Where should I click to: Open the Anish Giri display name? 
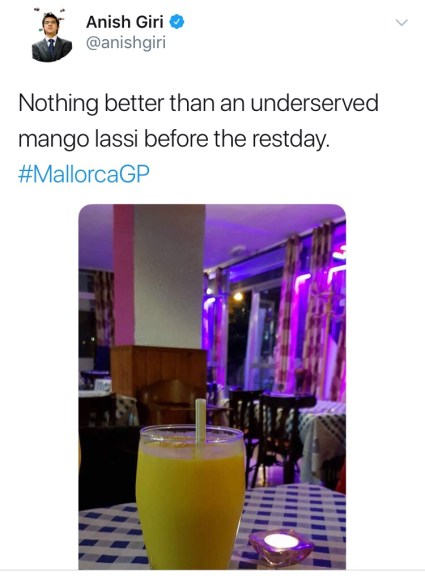[x=125, y=22]
